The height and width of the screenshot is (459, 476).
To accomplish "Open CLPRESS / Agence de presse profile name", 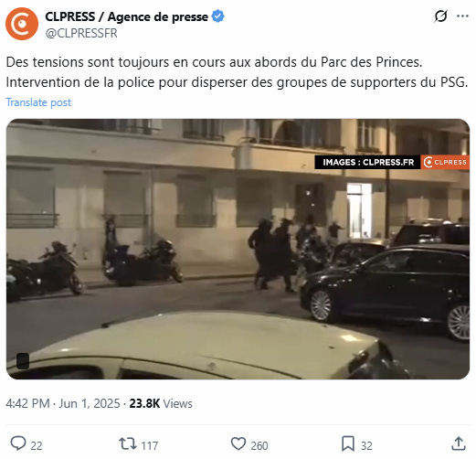I will [126, 16].
